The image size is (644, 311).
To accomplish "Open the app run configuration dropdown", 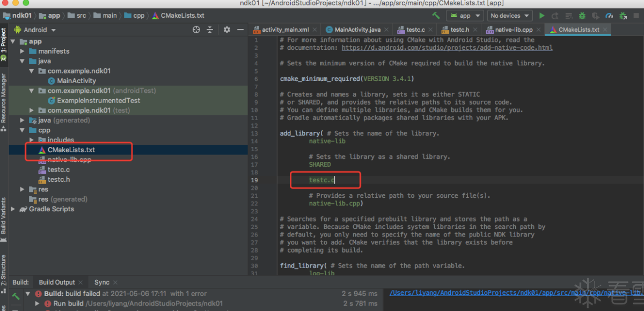I will (465, 16).
